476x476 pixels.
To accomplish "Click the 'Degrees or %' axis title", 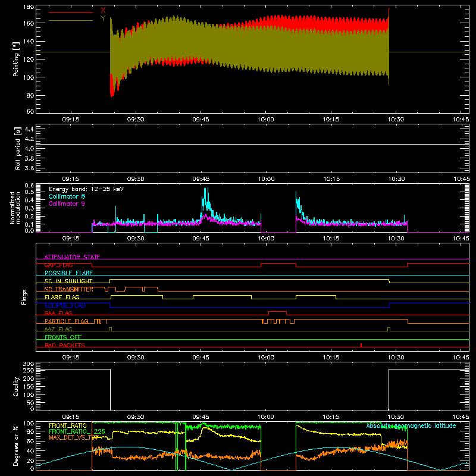I will click(x=16, y=446).
